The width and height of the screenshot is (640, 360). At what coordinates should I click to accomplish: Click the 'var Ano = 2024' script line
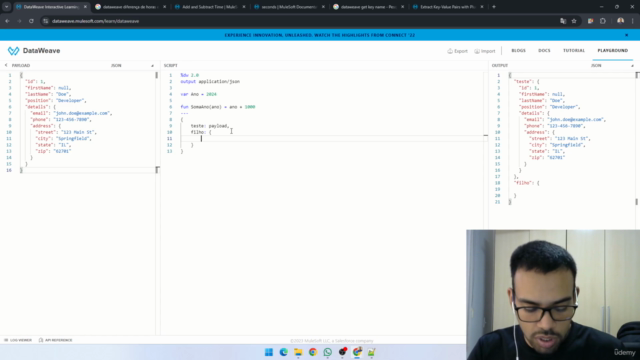(x=198, y=94)
